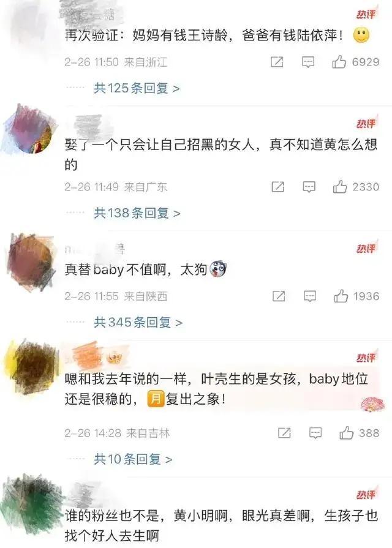View profile picture of 吉林 commenter
Screen dimensions: 392x548
[x=31, y=367]
